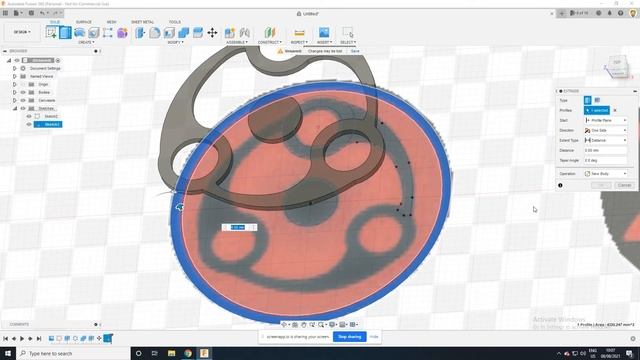Choose the standard Extrude type button

587,100
